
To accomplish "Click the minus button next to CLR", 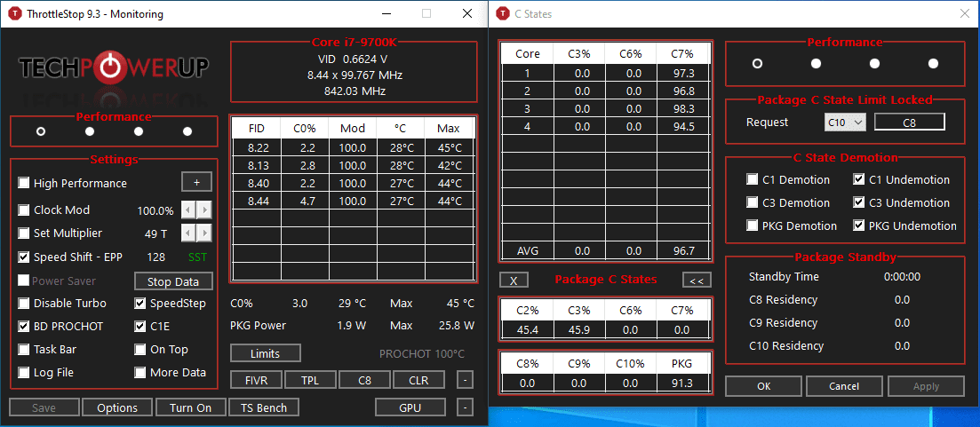I will [465, 379].
